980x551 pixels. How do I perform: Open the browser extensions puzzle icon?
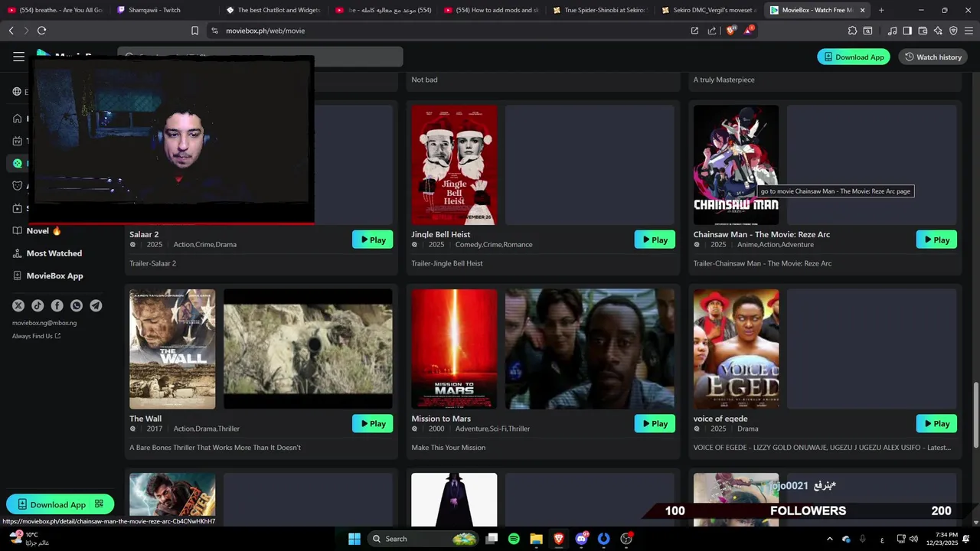pos(852,31)
